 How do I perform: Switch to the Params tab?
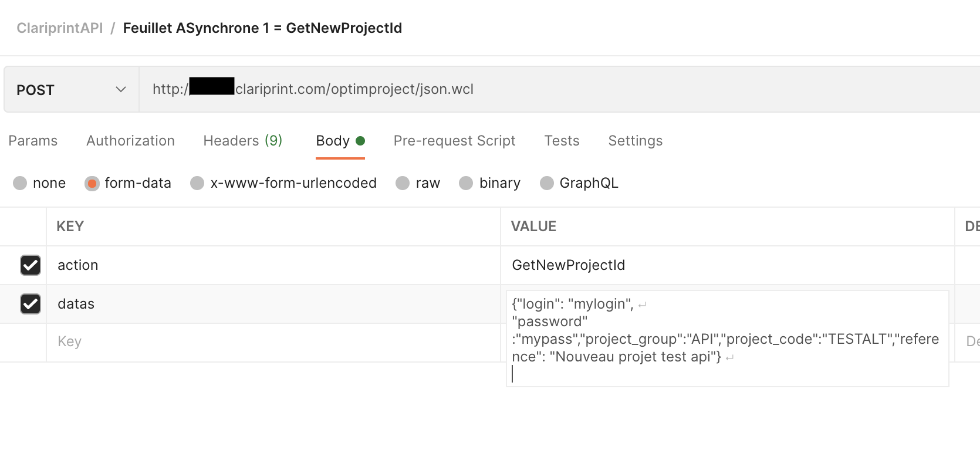[x=33, y=141]
